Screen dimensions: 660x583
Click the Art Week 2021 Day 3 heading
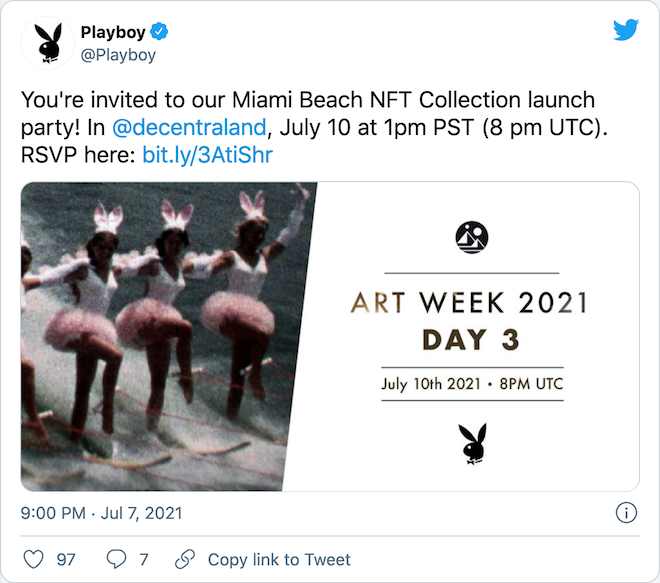click(x=470, y=321)
